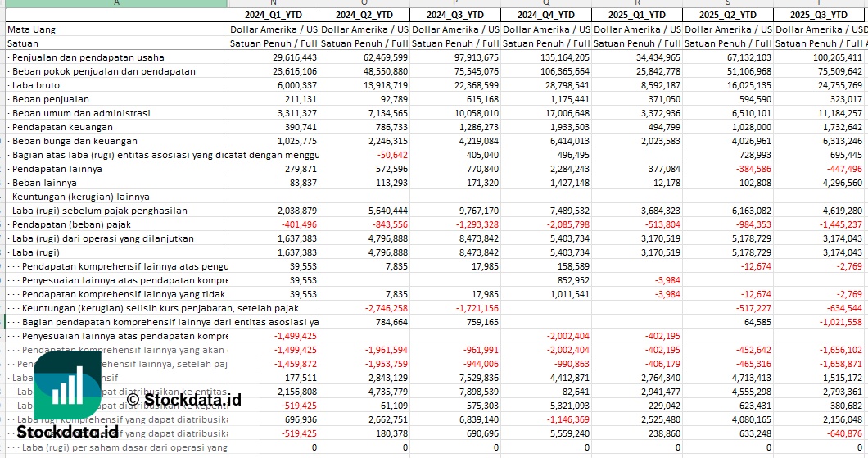This screenshot has width=868, height=458.
Task: Click cell value 2,038,879
Action: point(297,211)
